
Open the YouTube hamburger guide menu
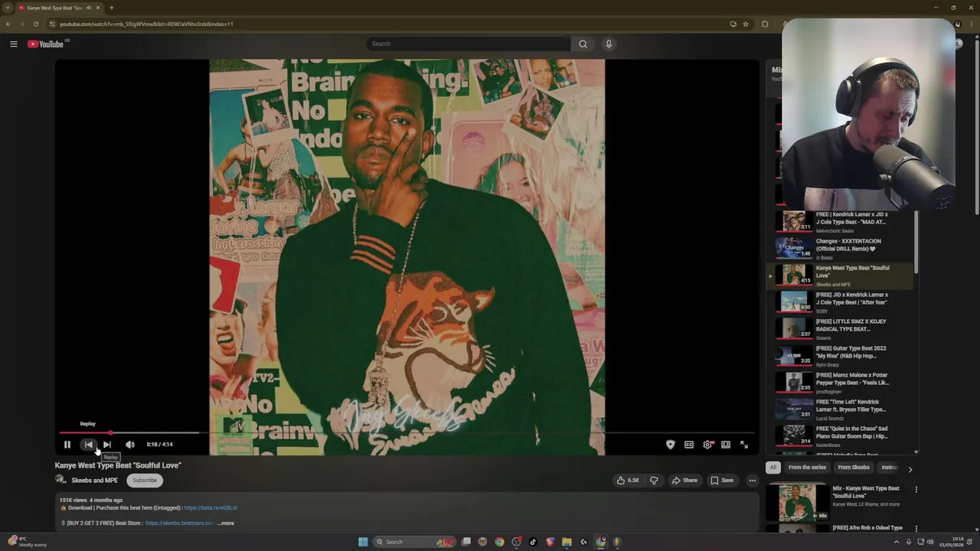pos(14,44)
